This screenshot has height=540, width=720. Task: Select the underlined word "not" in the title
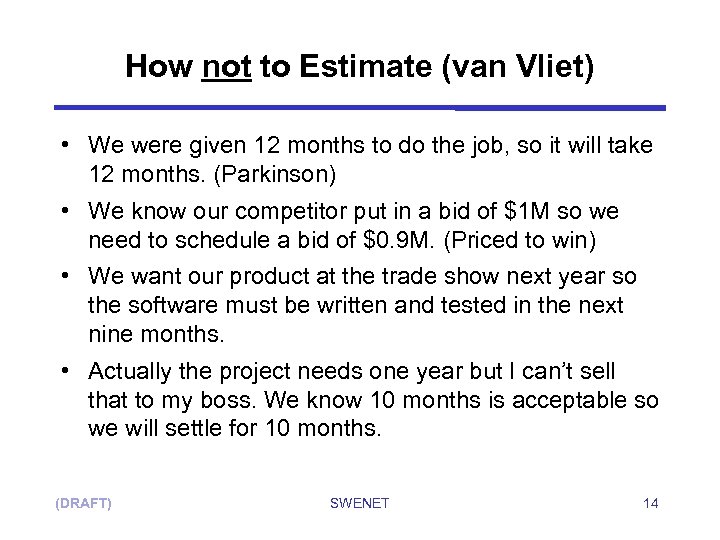[225, 67]
